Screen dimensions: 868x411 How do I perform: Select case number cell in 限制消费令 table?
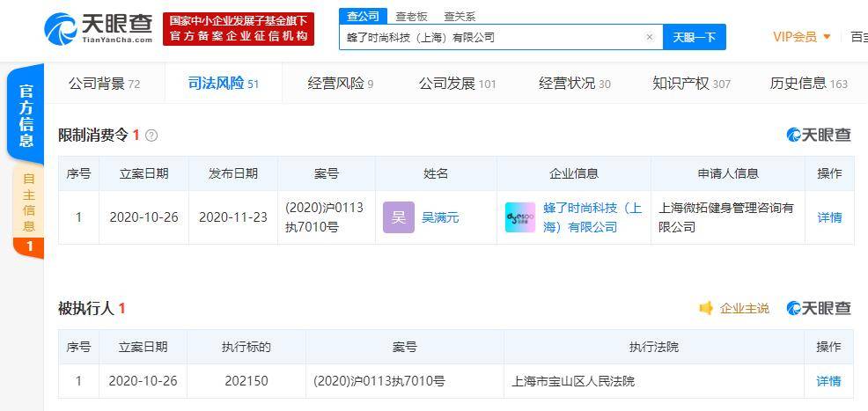(x=326, y=217)
